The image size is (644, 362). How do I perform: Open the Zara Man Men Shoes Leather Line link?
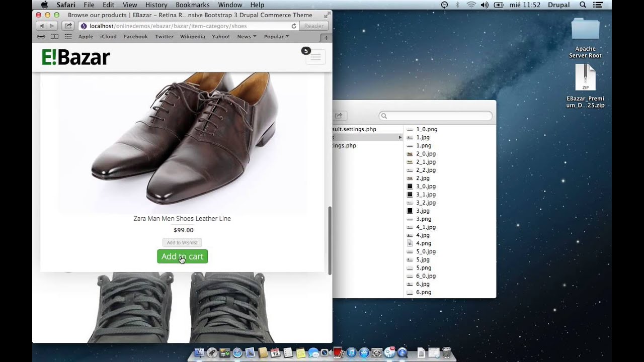[x=182, y=219]
